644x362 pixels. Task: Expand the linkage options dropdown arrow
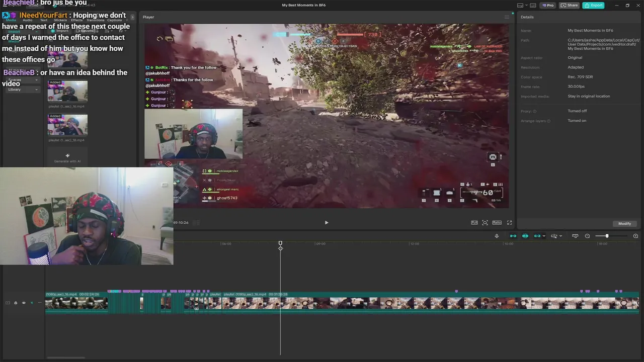click(544, 236)
